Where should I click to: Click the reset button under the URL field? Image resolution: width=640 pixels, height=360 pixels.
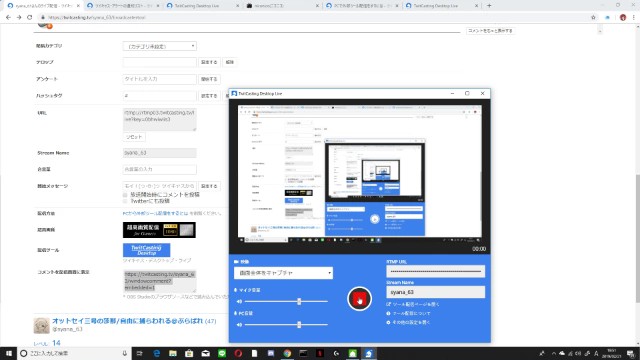click(134, 137)
